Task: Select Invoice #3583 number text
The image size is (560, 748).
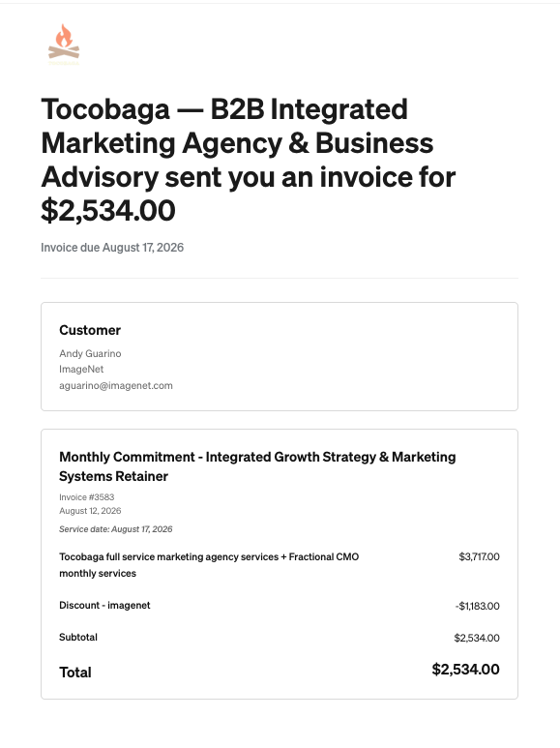Action: [x=87, y=497]
